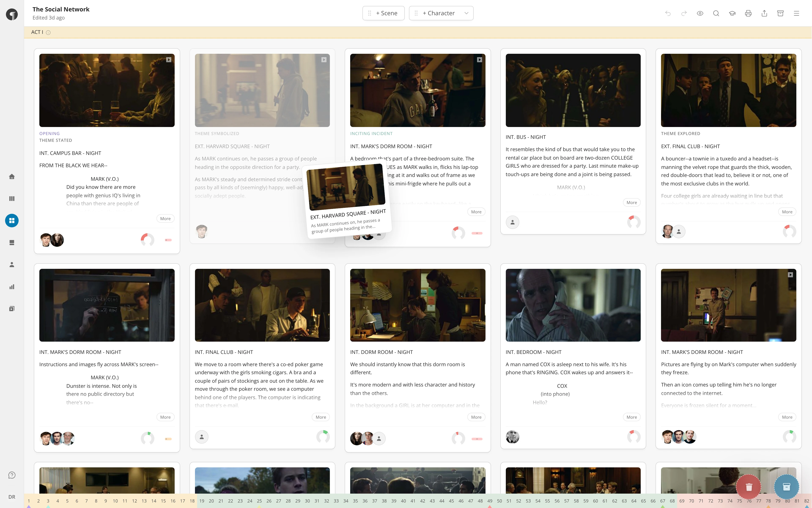Click progress ring on INT. BUS card

click(x=634, y=222)
